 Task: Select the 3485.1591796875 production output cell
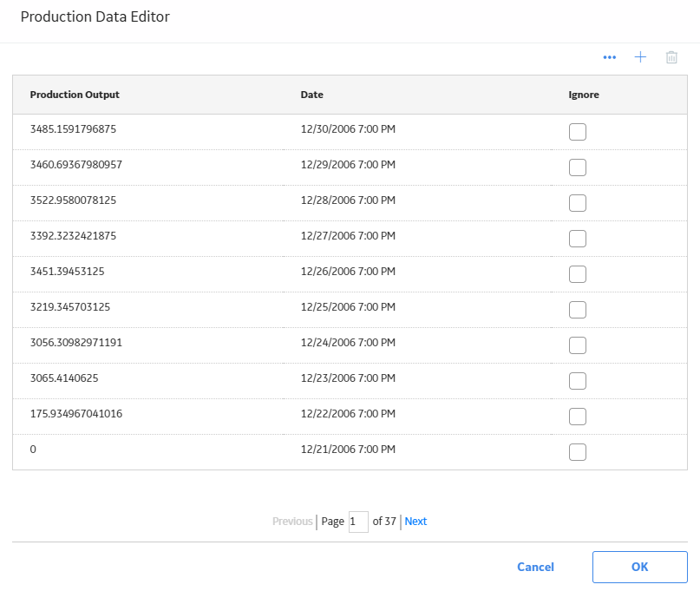point(73,129)
